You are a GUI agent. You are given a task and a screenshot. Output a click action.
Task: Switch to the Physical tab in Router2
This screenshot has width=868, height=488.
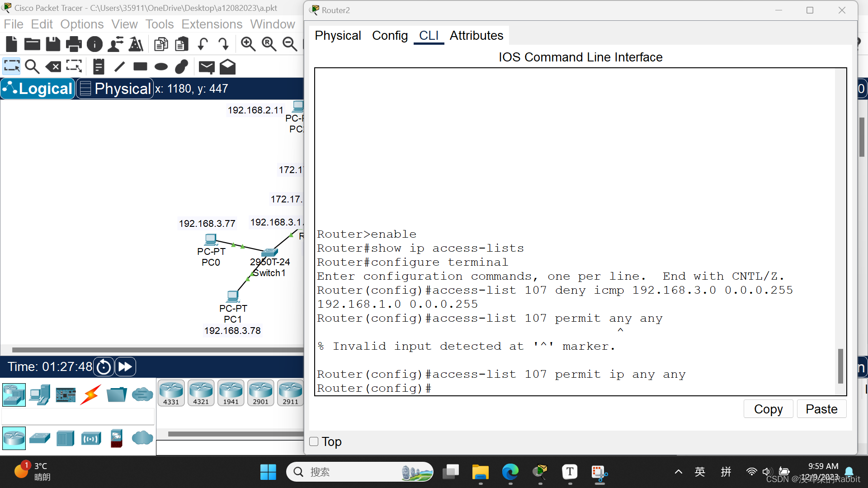click(x=338, y=35)
